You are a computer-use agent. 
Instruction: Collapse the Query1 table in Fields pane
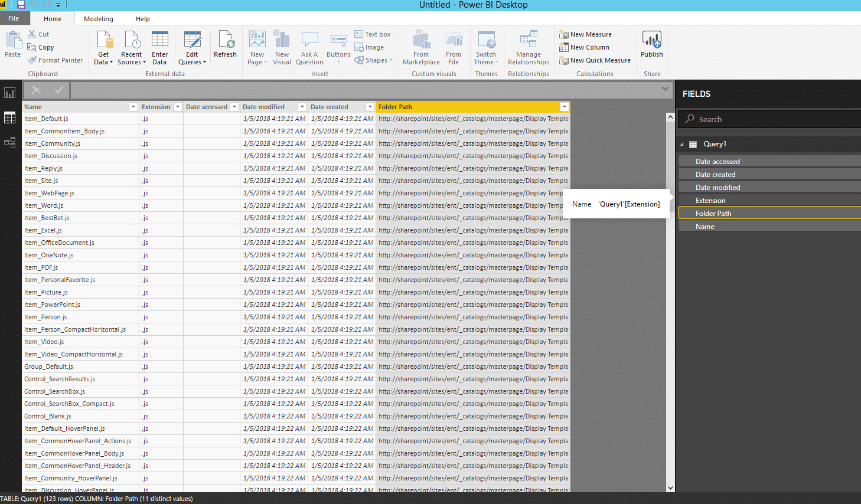pyautogui.click(x=681, y=144)
